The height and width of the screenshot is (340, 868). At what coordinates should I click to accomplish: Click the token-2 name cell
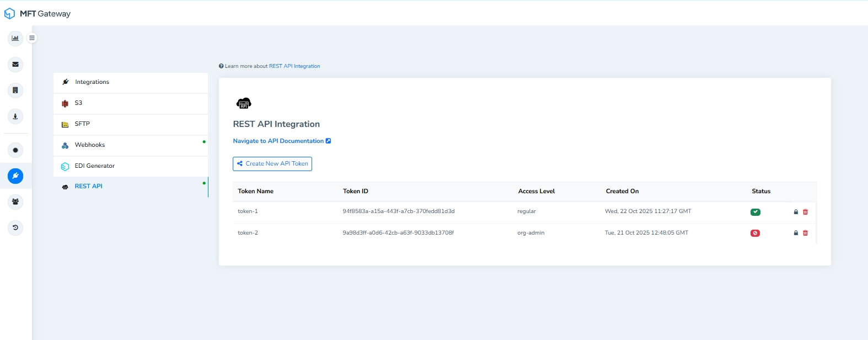(248, 233)
